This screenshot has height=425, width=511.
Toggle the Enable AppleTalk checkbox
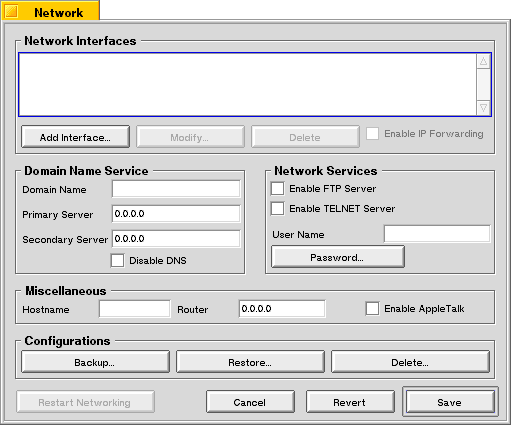(x=372, y=309)
